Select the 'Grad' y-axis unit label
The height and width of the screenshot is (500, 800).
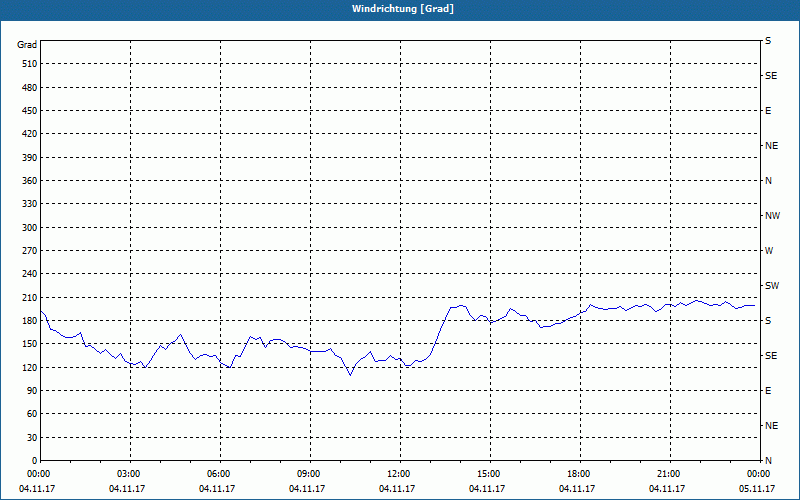tap(27, 45)
